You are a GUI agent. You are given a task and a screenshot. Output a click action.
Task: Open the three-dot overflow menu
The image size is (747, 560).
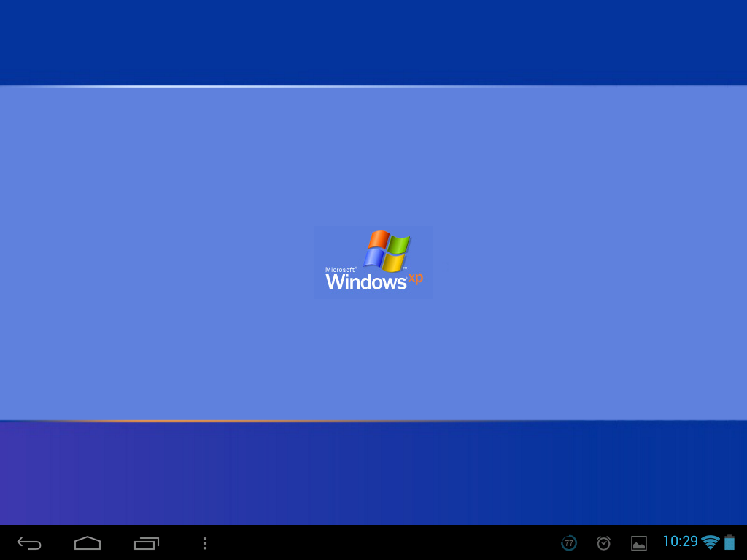[205, 543]
